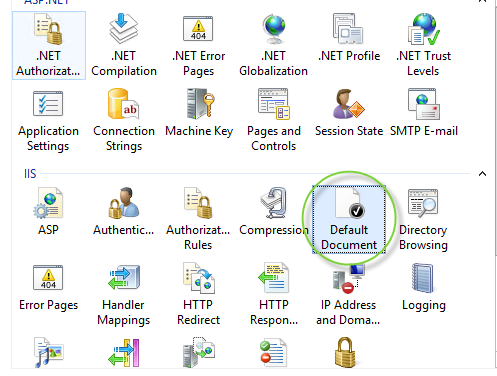
Task: Open HTTP Response Headers feature
Action: point(274,295)
